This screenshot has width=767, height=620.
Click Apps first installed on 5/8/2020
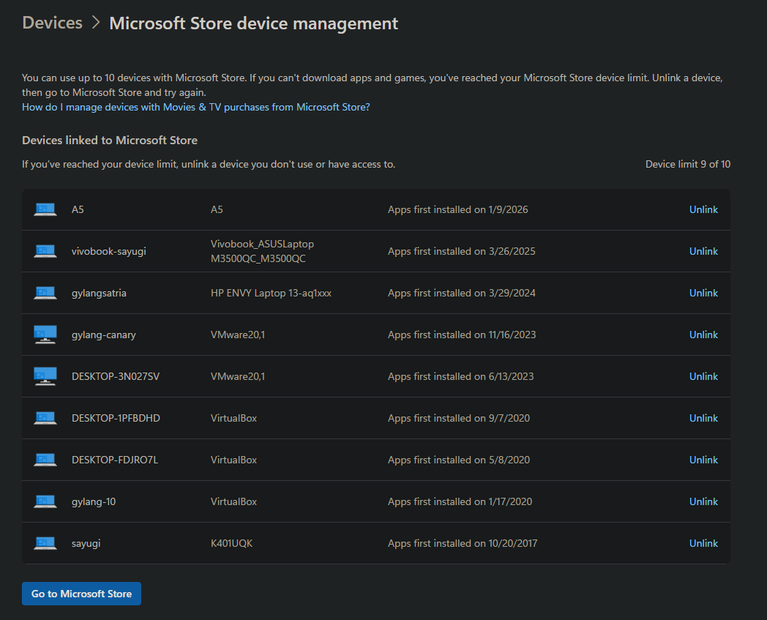459,459
